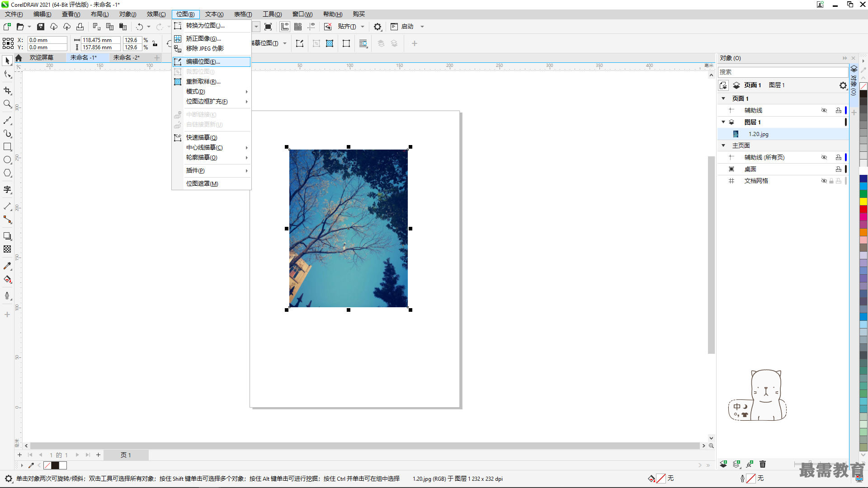Select the Pick tool in toolbox
The height and width of the screenshot is (488, 868).
point(7,61)
